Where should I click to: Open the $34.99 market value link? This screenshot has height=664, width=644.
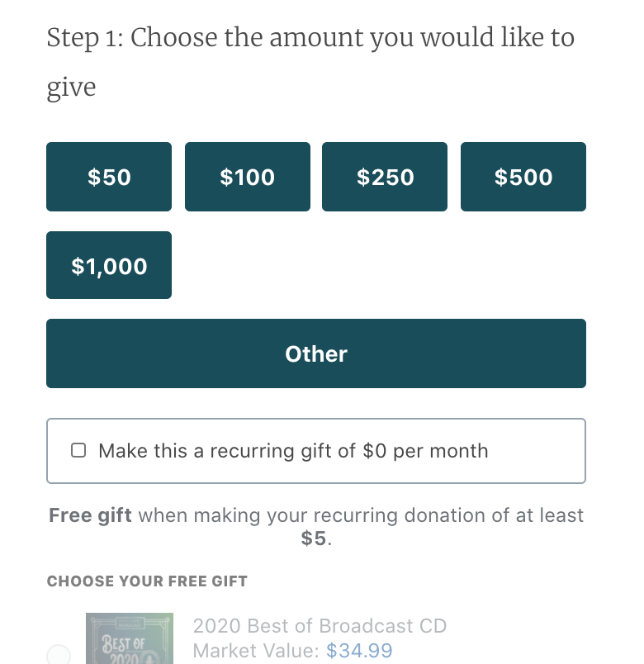point(359,651)
